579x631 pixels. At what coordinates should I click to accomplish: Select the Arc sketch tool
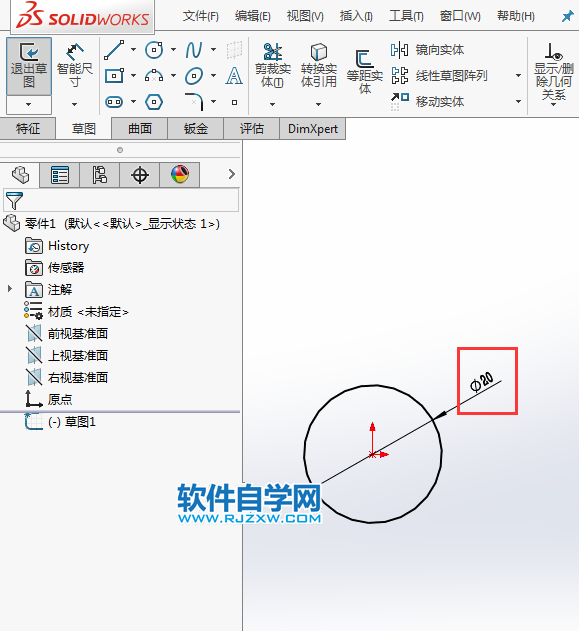(154, 76)
